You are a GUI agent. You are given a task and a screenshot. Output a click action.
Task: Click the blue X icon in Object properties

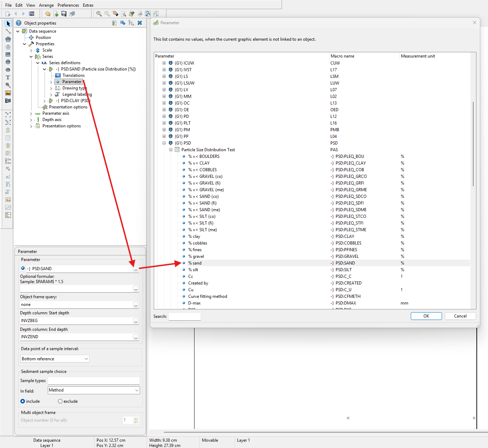pyautogui.click(x=140, y=23)
